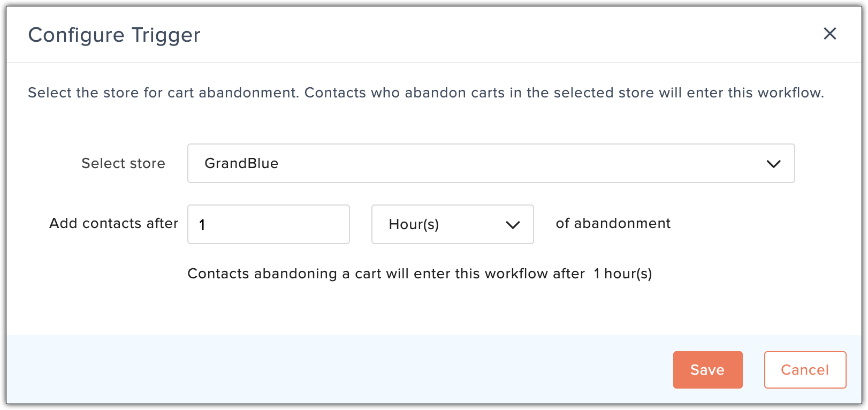Click the '1 hour(s)' summary value
Viewport: 868px width, 410px height.
pos(623,274)
